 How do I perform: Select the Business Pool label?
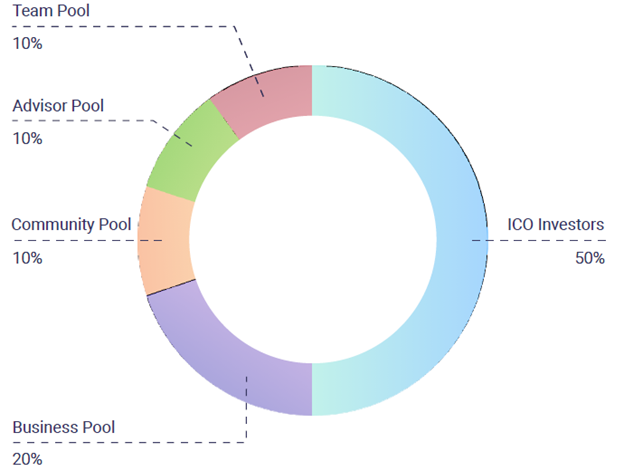click(x=64, y=428)
